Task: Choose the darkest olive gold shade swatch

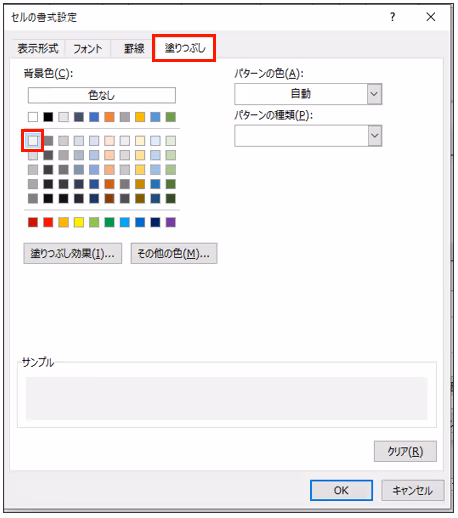Action: [x=140, y=199]
